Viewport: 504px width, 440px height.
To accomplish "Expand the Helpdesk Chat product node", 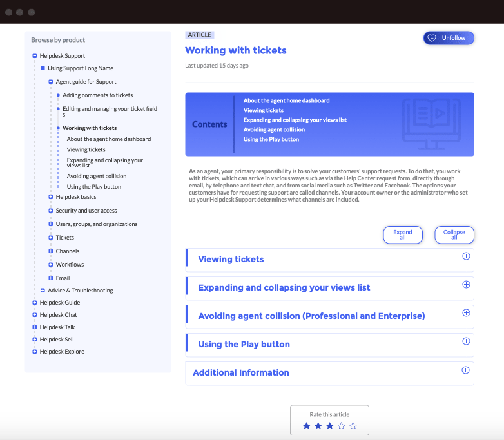I will coord(35,315).
